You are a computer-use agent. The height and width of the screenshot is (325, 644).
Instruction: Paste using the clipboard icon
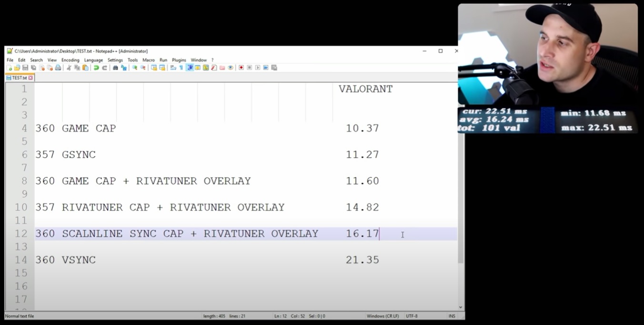click(85, 68)
